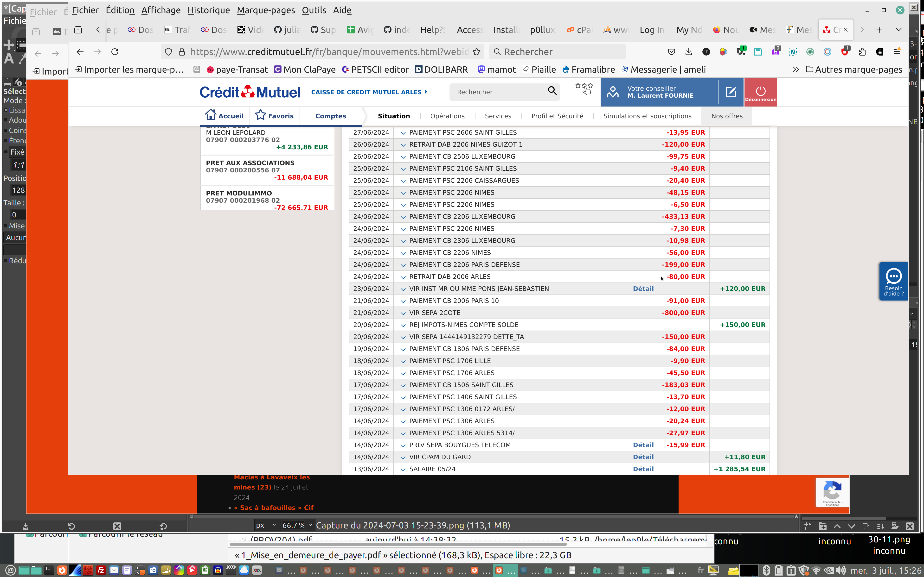Enable the Adoucir checkbox
This screenshot has width=924, height=577.
6,120
